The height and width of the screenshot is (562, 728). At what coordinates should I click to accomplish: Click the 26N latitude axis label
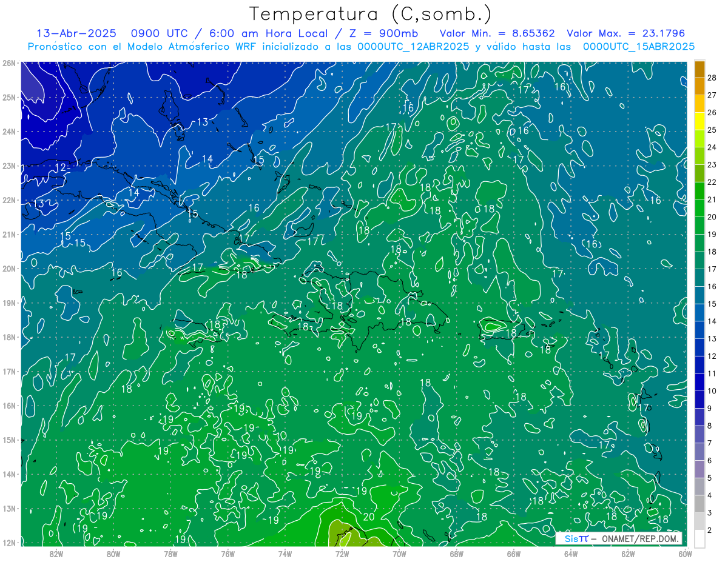click(x=8, y=63)
